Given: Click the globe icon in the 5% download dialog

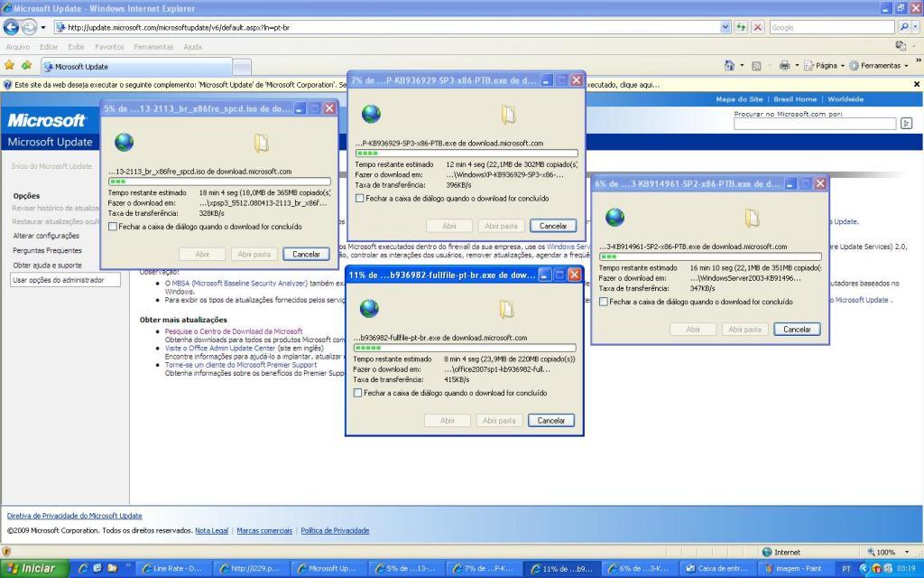Looking at the screenshot, I should (x=124, y=142).
